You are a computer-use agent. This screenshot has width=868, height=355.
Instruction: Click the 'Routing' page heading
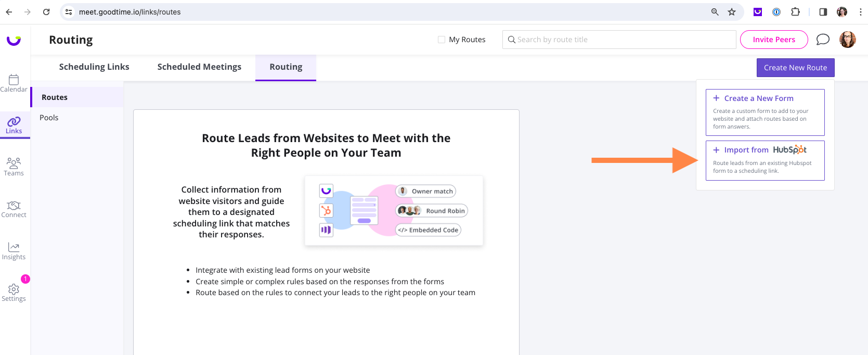click(x=71, y=40)
